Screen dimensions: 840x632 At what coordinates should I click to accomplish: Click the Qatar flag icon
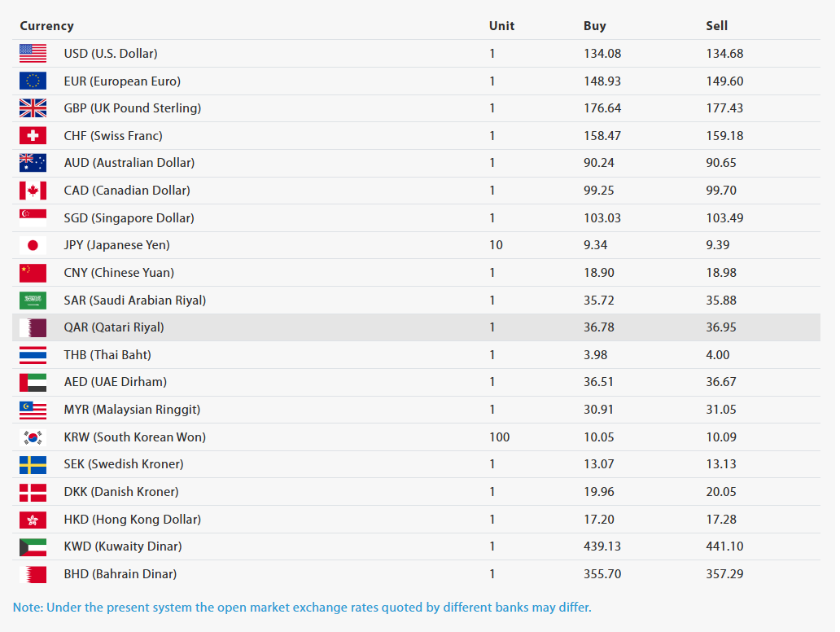point(33,327)
